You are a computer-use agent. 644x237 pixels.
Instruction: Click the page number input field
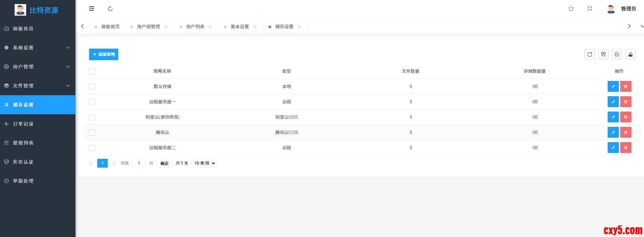(139, 163)
